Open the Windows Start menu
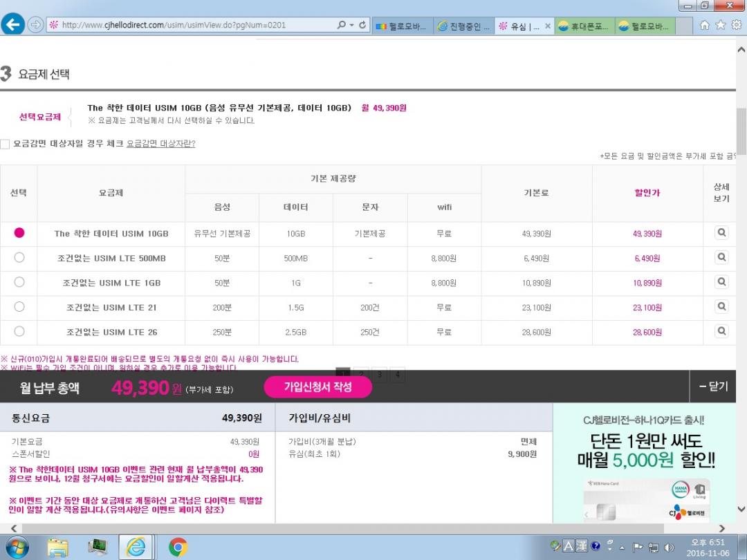The height and width of the screenshot is (560, 747). tap(17, 547)
